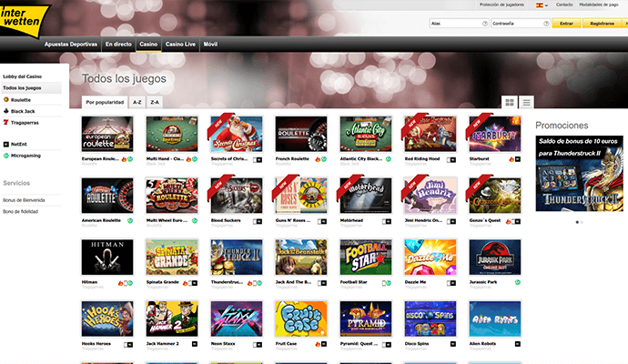The image size is (628, 364).
Task: Click the NetEnt provider icon
Action: point(5,144)
